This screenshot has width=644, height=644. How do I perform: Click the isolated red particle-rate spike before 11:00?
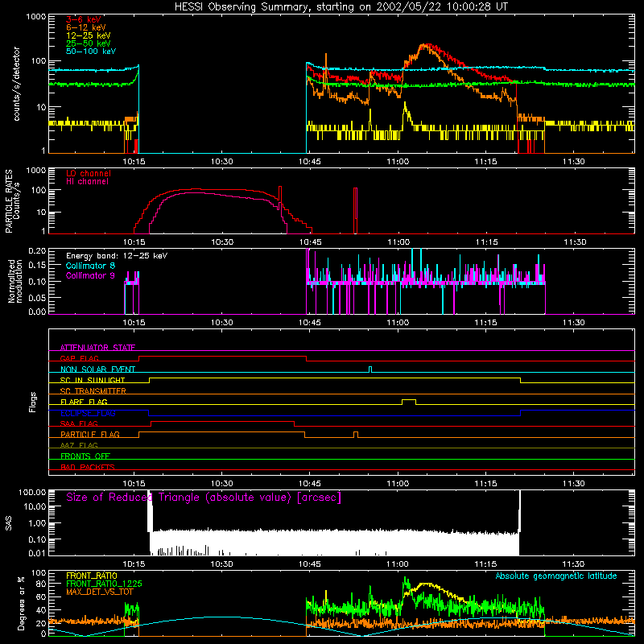(355, 210)
